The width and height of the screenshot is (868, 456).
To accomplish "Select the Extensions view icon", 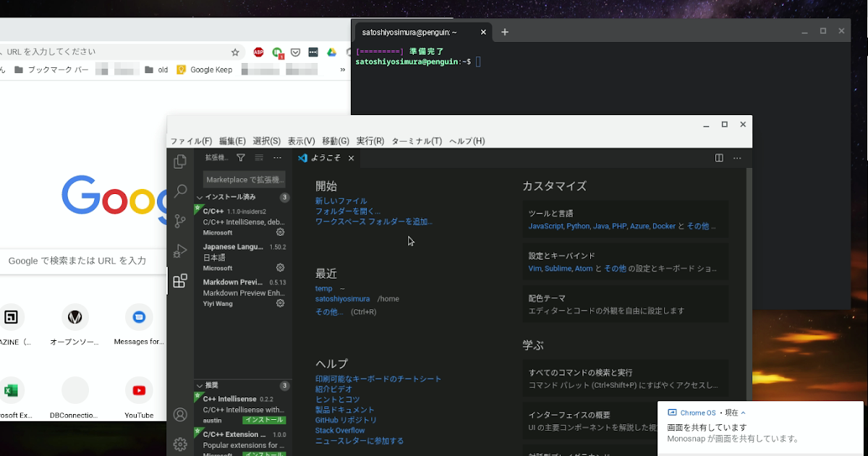I will 180,281.
